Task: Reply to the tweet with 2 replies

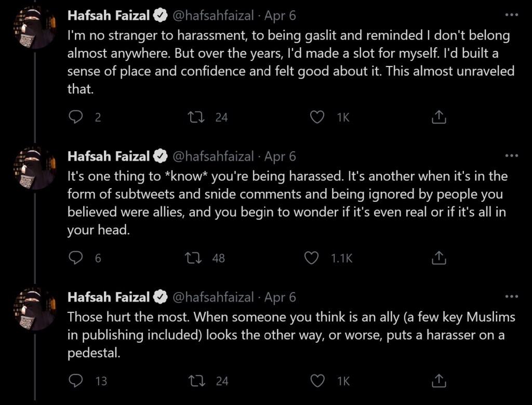Action: point(76,117)
